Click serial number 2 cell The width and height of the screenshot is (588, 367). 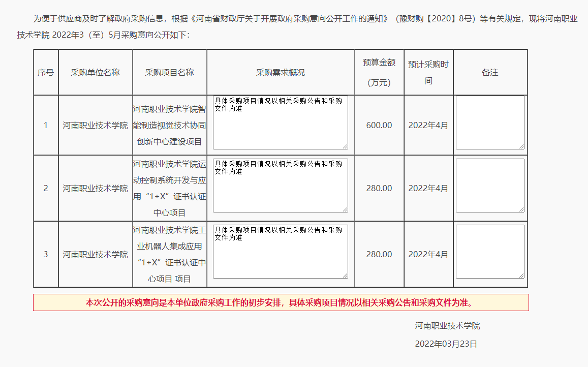point(46,189)
